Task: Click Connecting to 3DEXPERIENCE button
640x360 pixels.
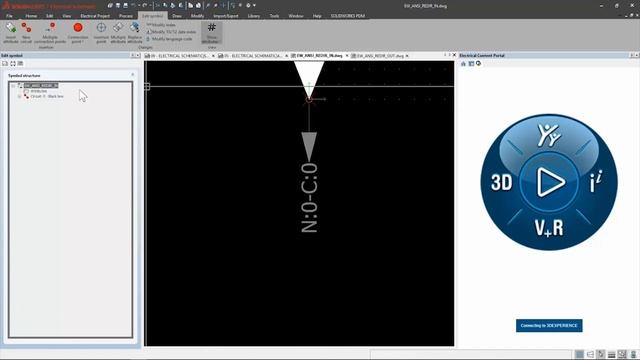Action: coord(549,326)
